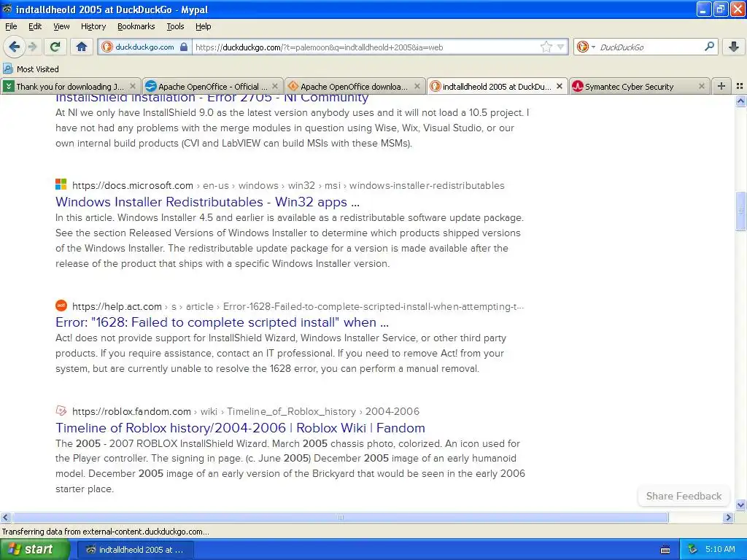Screen dimensions: 747x560
Task: Open the URL history dropdown arrow
Action: [561, 47]
